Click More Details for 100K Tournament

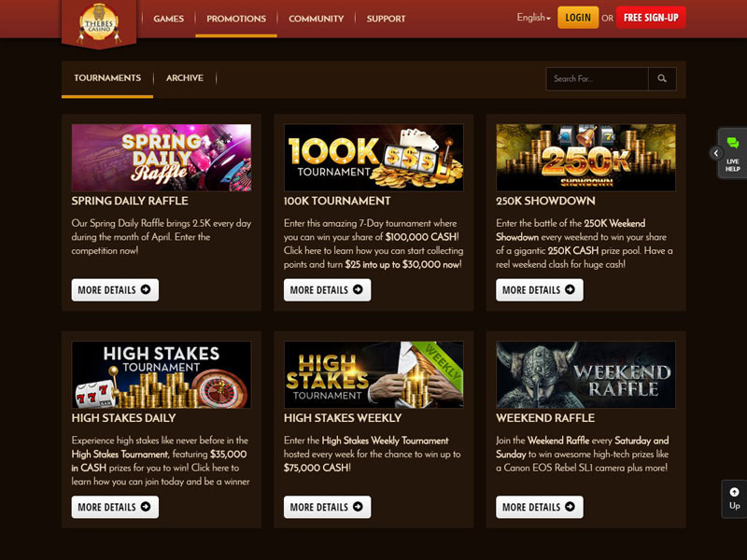[328, 290]
